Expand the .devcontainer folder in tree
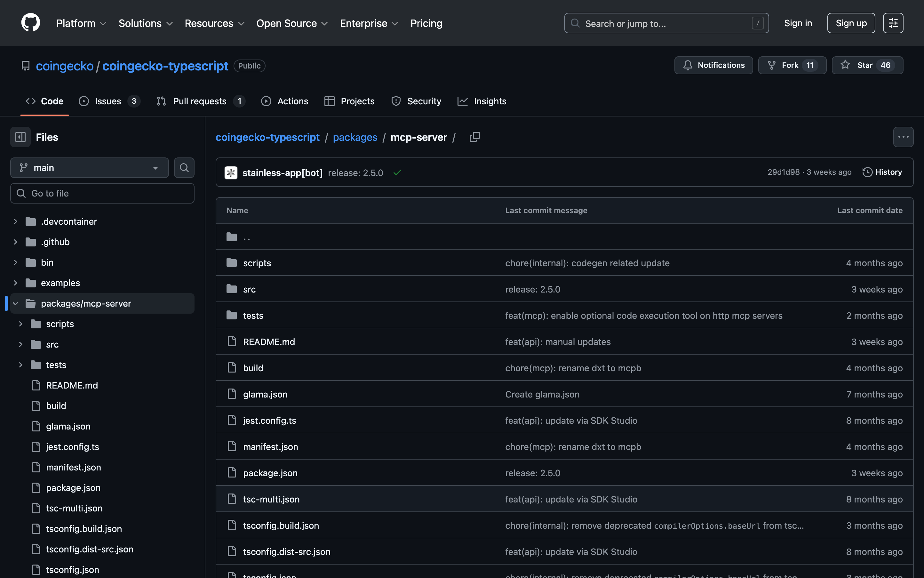Viewport: 924px width, 578px height. [15, 221]
